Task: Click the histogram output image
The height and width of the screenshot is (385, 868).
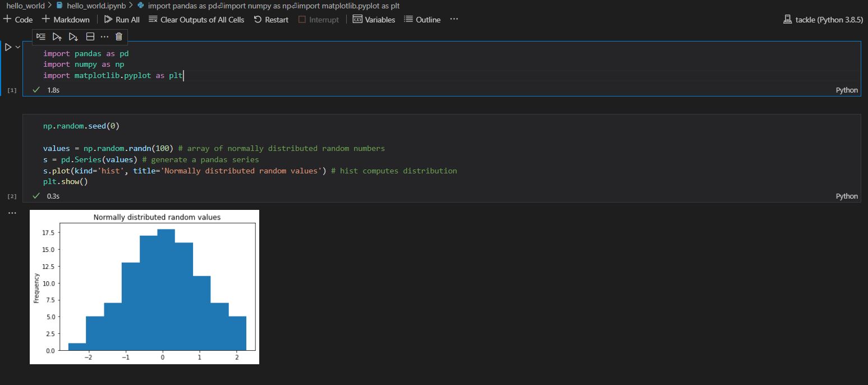Action: [x=144, y=287]
